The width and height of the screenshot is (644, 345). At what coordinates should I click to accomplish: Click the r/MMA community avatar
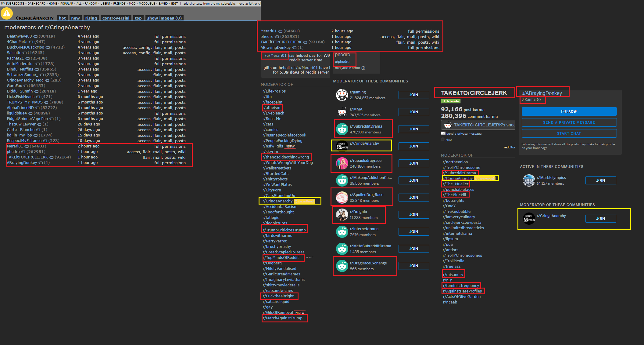point(342,112)
